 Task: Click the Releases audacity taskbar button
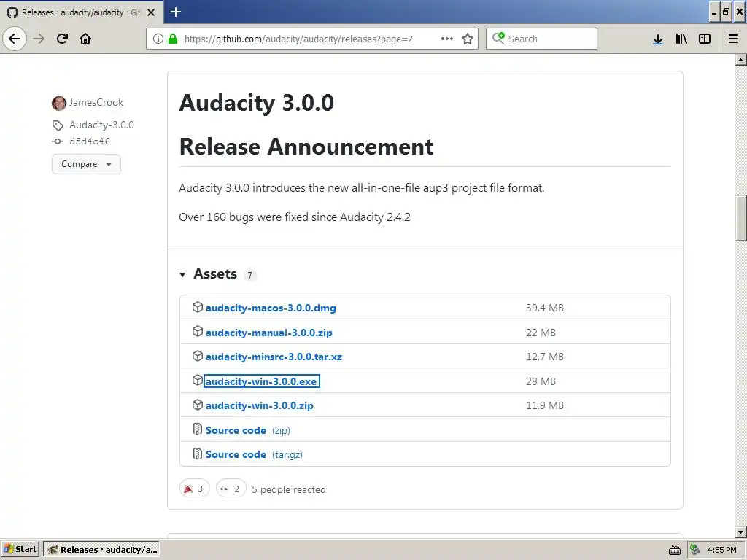(x=101, y=550)
